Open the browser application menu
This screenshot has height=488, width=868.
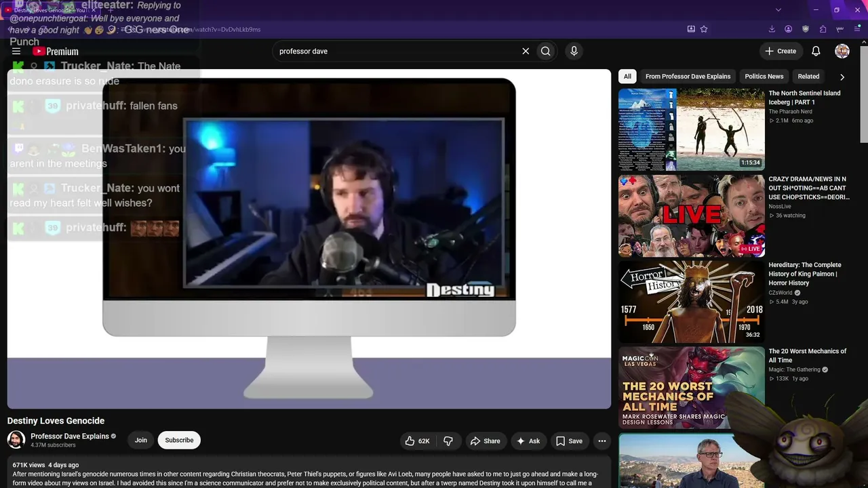tap(858, 29)
